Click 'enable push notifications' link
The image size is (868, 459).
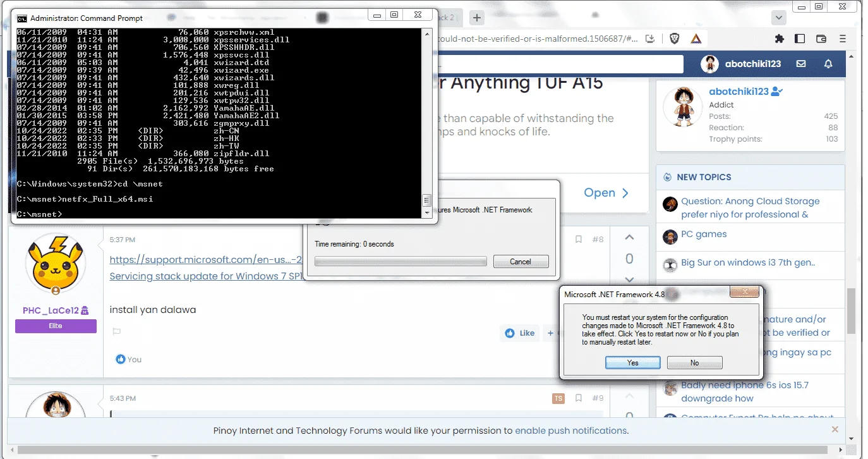tap(571, 431)
